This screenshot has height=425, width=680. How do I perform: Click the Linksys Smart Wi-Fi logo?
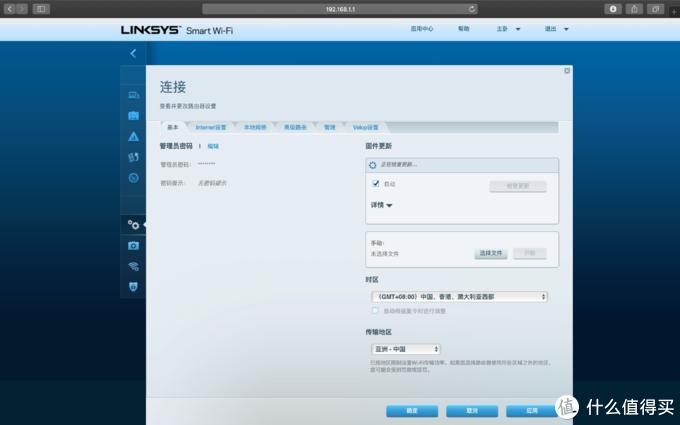pos(177,30)
